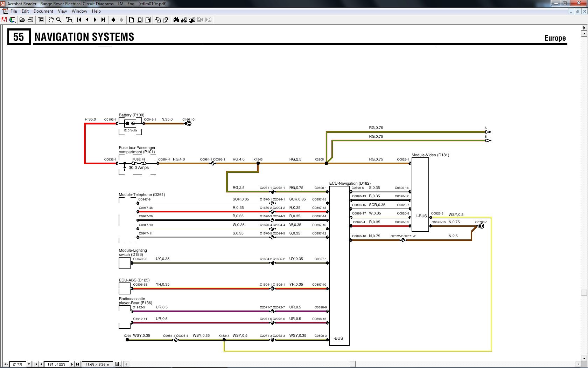Go to next page via toolbar
The width and height of the screenshot is (588, 368).
pos(95,20)
